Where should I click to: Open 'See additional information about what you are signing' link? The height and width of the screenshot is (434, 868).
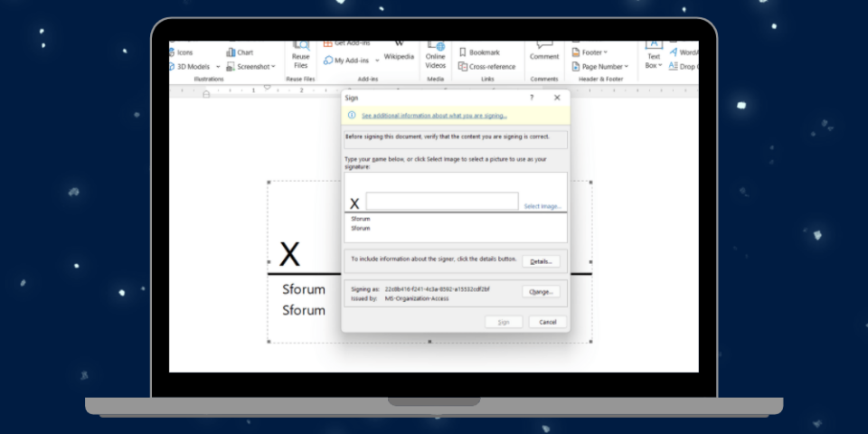click(434, 116)
